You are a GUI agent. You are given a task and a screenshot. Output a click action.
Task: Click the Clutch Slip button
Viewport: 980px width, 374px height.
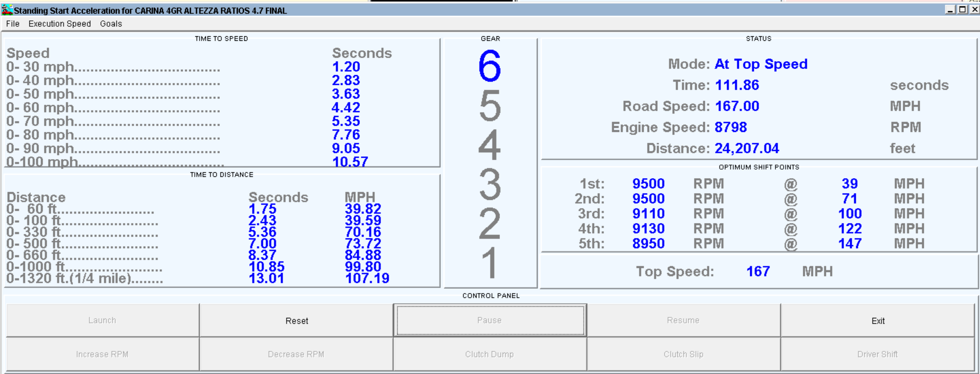(x=684, y=354)
